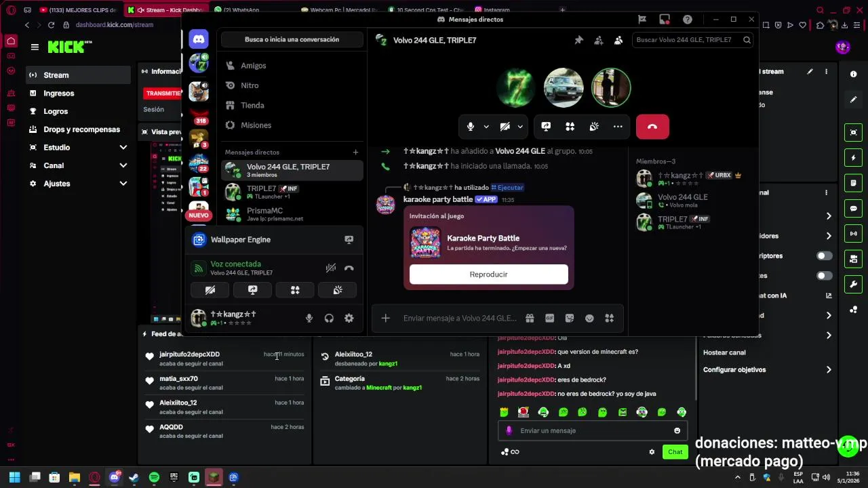Open Steam from the Windows taskbar
This screenshot has width=868, height=488.
click(134, 477)
